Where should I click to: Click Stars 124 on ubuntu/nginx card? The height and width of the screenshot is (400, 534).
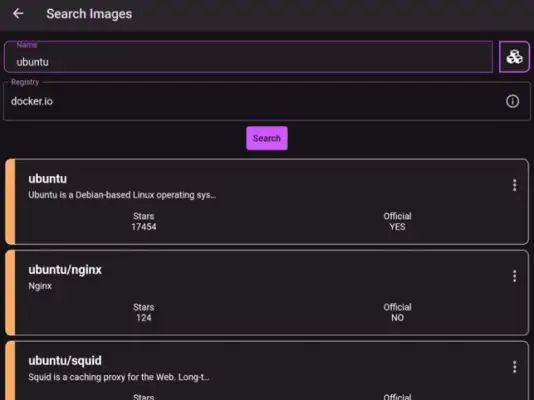coord(144,313)
